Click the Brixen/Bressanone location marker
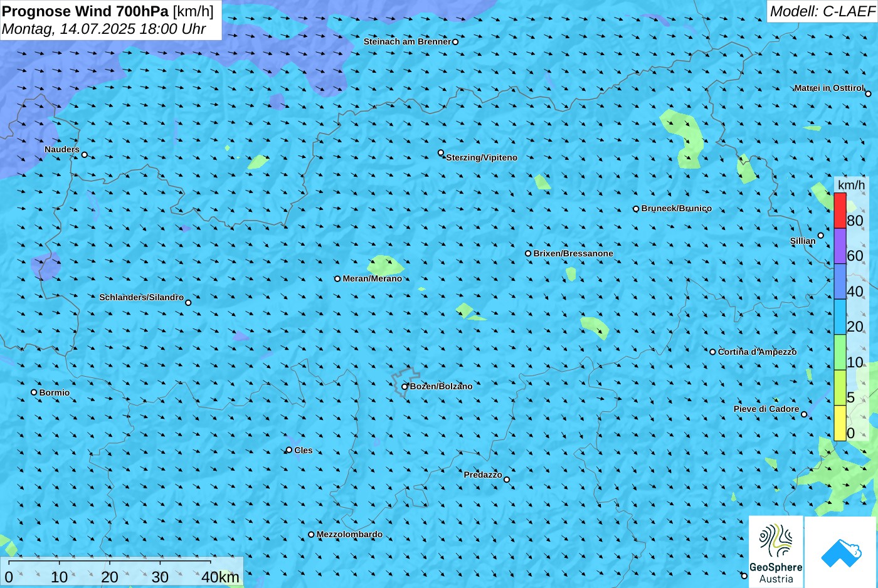Image resolution: width=878 pixels, height=588 pixels. pyautogui.click(x=528, y=254)
